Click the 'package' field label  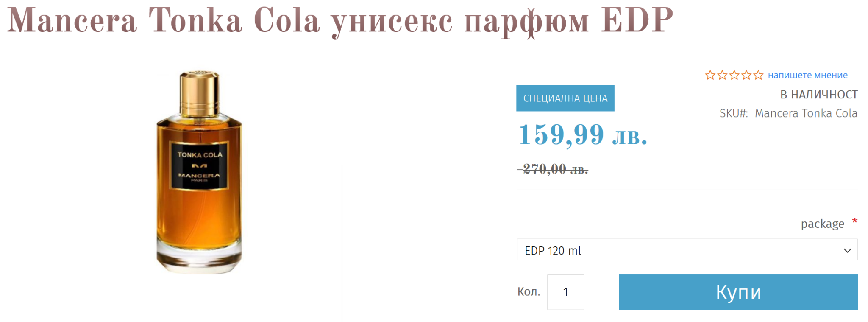pyautogui.click(x=822, y=224)
